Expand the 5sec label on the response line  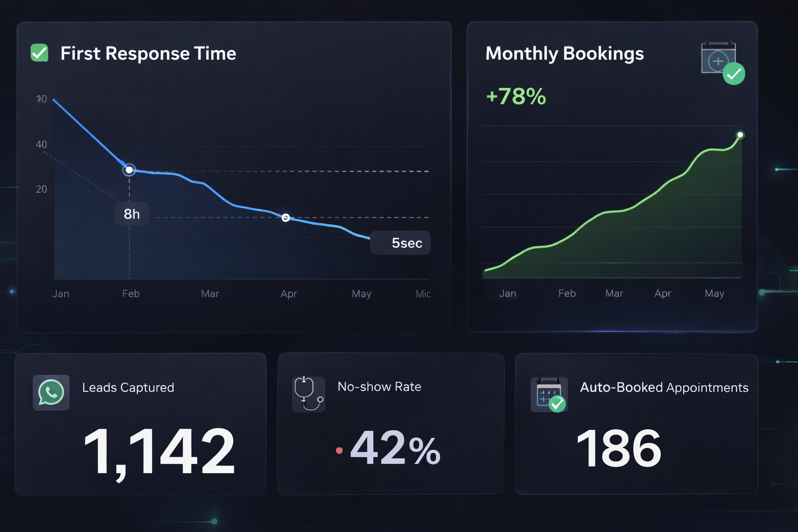400,243
